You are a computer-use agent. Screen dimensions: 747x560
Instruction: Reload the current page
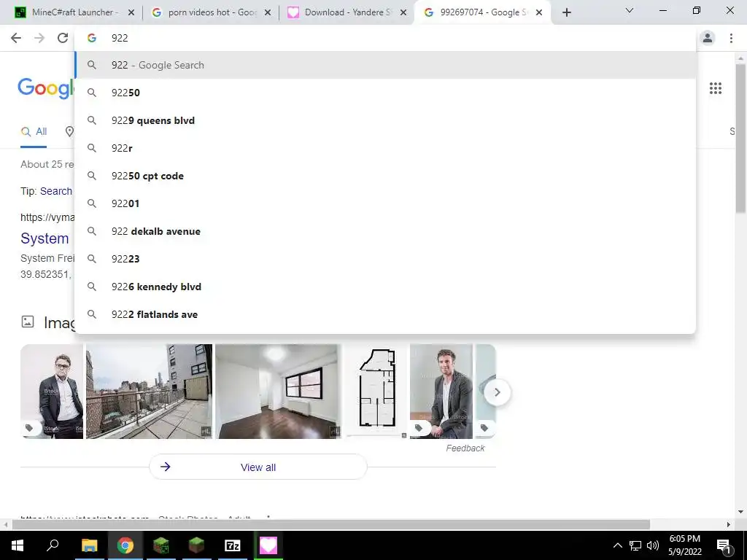(x=63, y=38)
